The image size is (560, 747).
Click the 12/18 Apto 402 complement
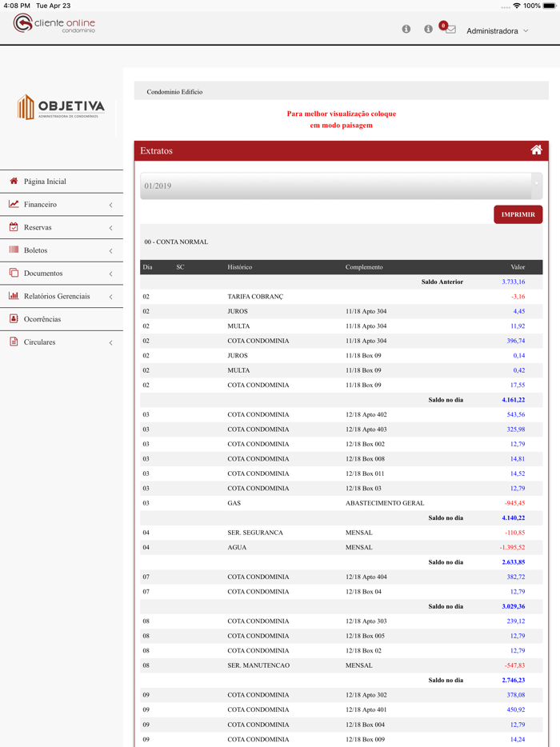[366, 415]
